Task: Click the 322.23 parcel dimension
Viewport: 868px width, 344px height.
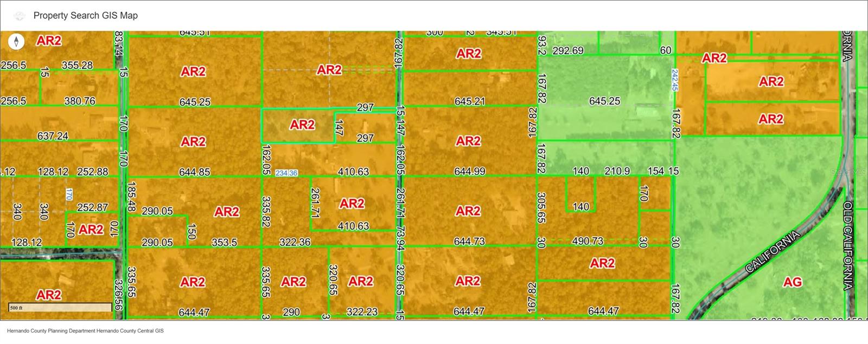Action: coord(362,312)
